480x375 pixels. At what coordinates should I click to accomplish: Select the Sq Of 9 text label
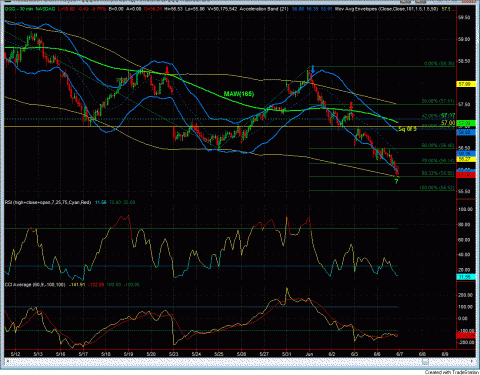(407, 129)
